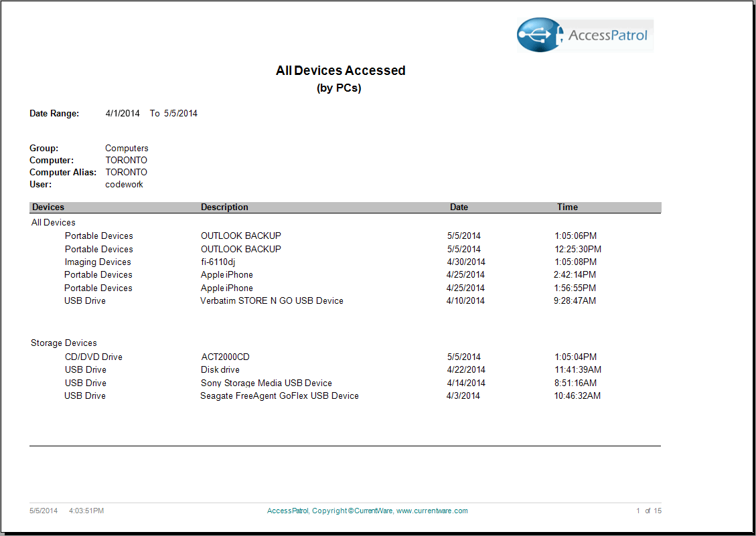Click the date 4/30/2014
756x536 pixels.
[x=466, y=262]
